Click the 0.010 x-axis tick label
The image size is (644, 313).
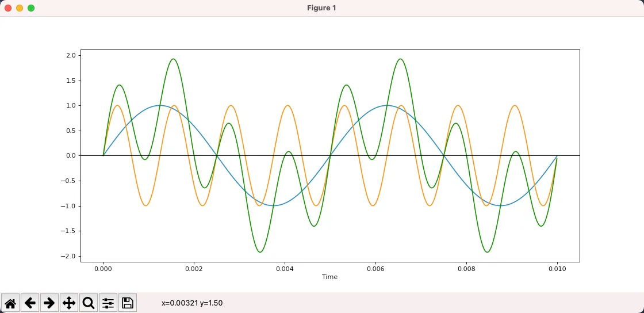click(x=557, y=269)
